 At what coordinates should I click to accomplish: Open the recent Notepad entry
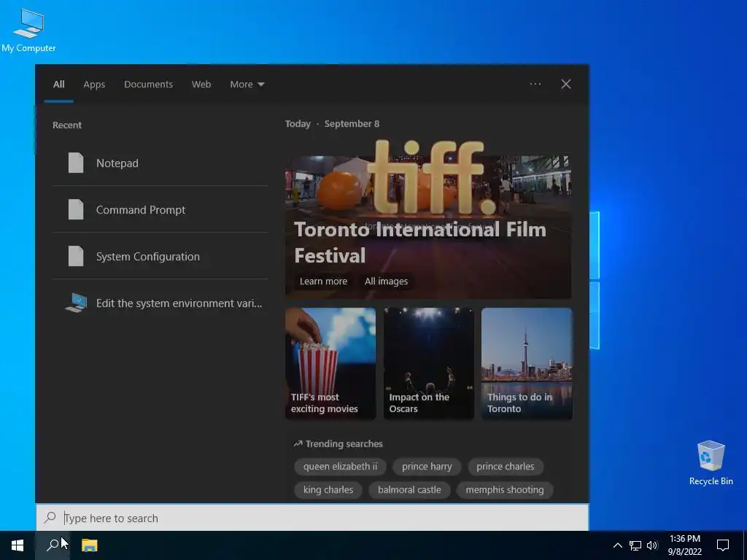pyautogui.click(x=160, y=163)
